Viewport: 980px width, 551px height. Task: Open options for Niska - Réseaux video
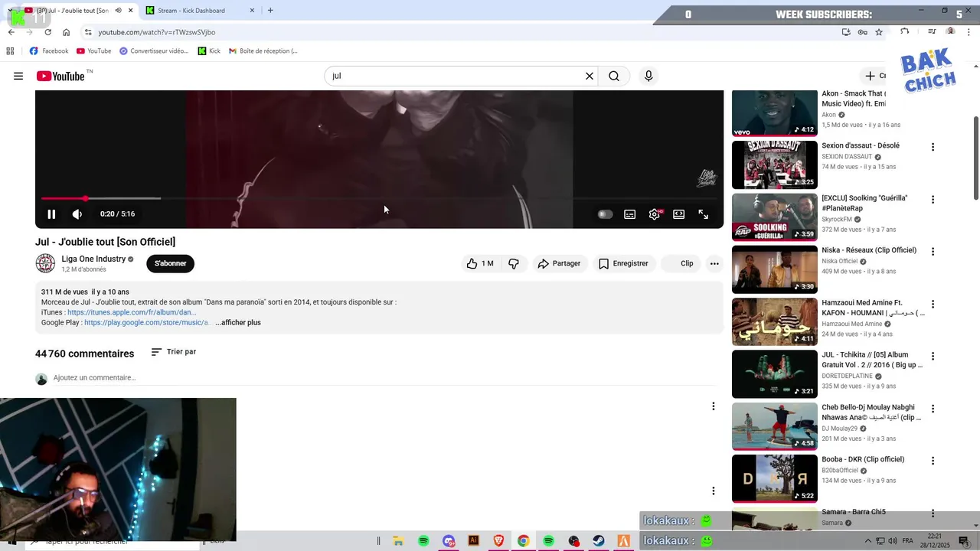coord(933,252)
